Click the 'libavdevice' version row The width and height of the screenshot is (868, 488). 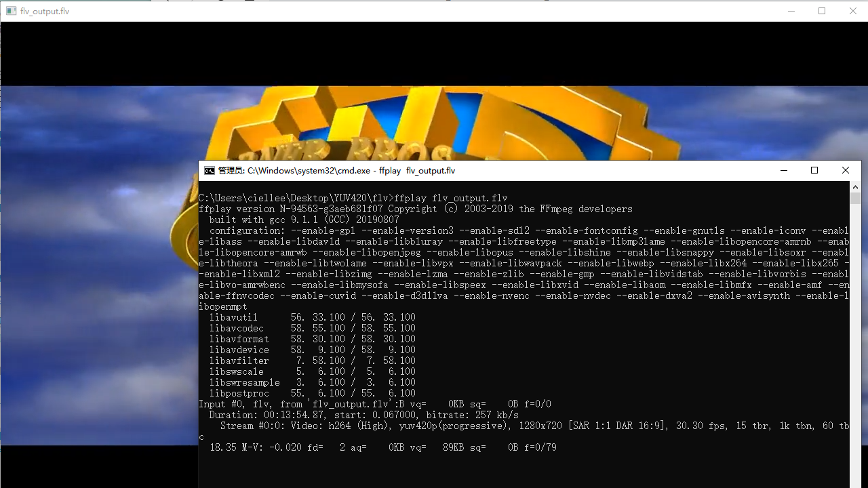click(x=312, y=350)
